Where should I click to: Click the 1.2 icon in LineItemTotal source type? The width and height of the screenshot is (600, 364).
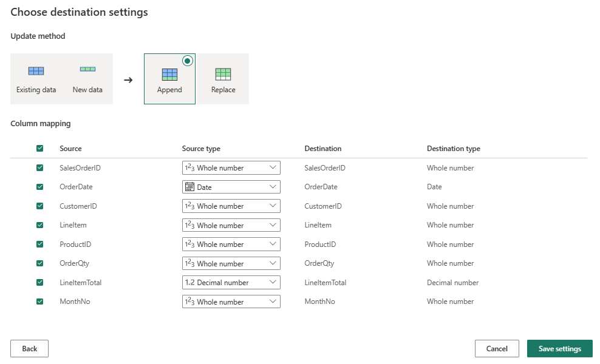pos(190,283)
